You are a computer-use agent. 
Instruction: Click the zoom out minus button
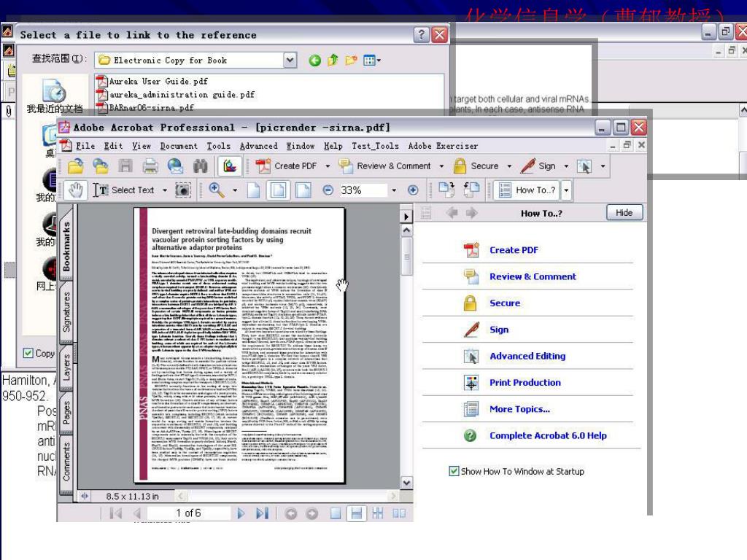click(x=328, y=190)
